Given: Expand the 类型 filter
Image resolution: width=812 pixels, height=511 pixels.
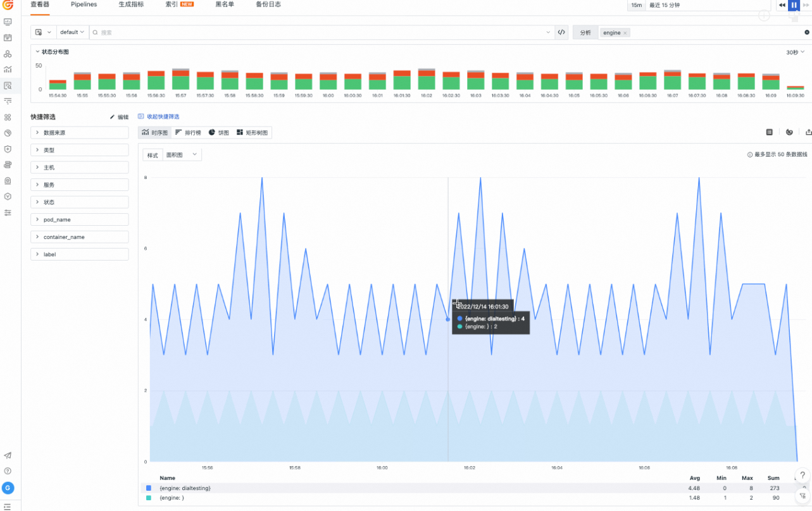Looking at the screenshot, I should [x=80, y=151].
